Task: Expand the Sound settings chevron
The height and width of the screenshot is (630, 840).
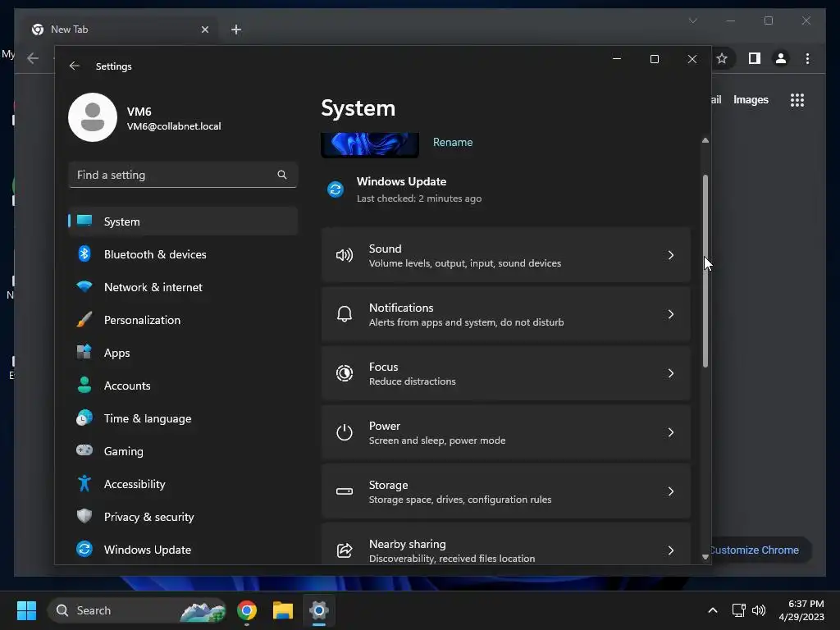Action: coord(671,255)
